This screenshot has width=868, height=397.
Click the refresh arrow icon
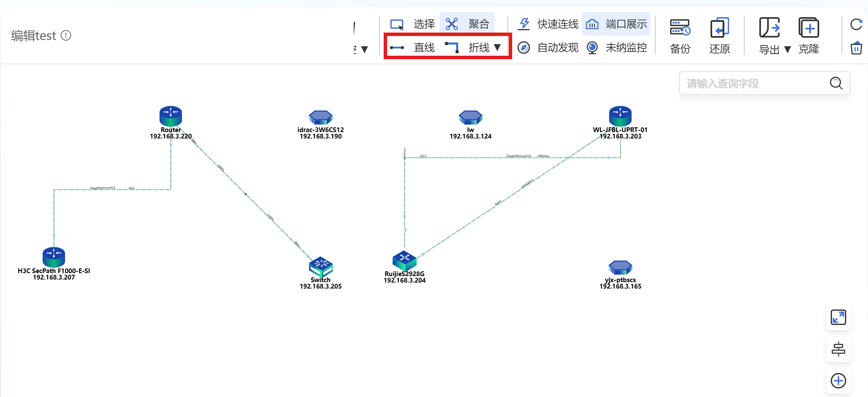[x=856, y=24]
